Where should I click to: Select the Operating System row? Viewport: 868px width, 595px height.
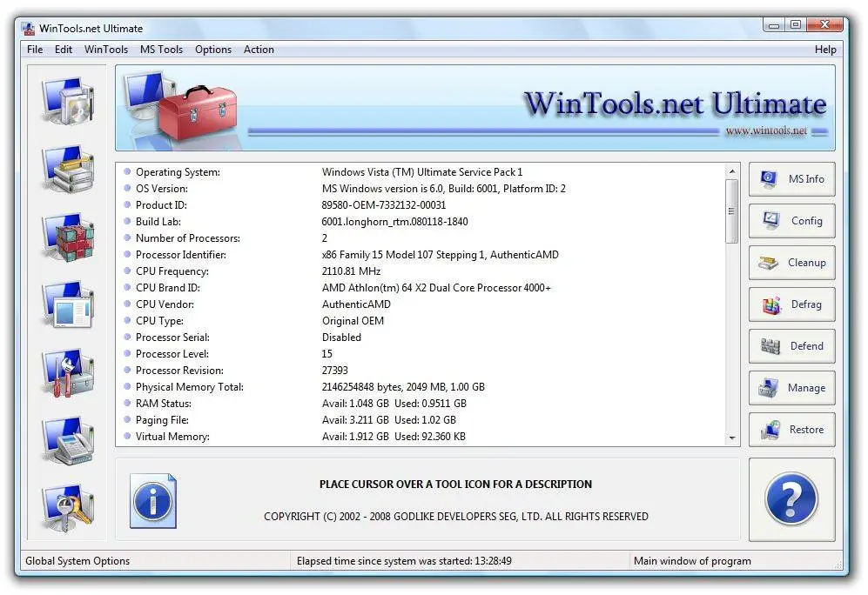(421, 172)
